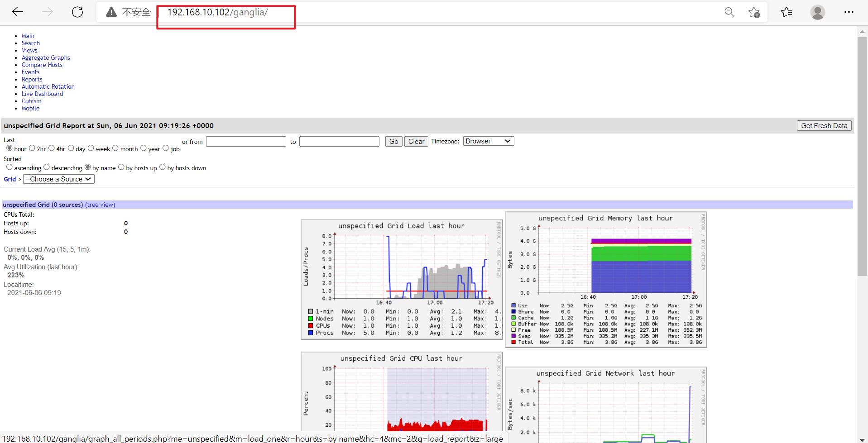Open Compare Hosts page

(x=42, y=65)
